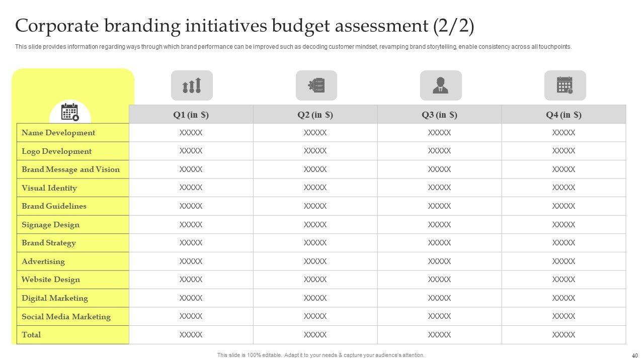The image size is (644, 362).
Task: Click the slide title about branding budget
Action: coord(245,26)
